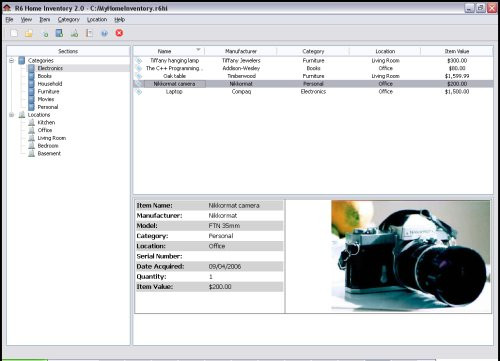Open the Help menu

120,20
